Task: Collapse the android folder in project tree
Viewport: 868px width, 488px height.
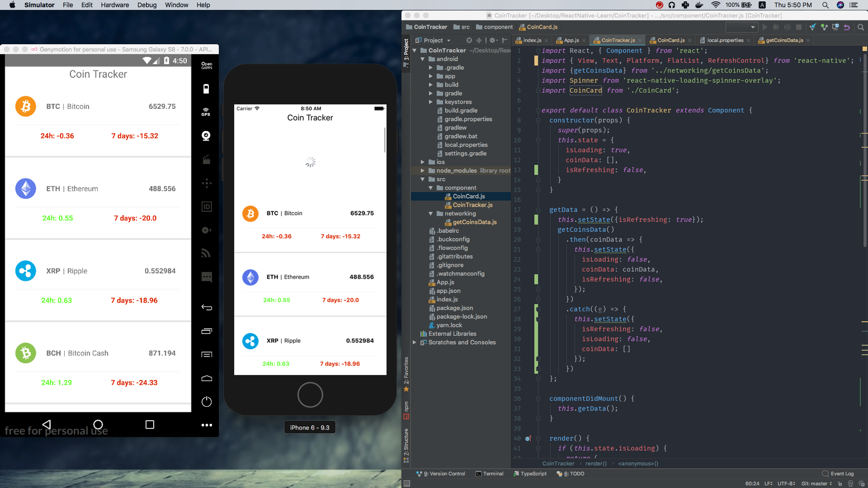Action: 422,59
